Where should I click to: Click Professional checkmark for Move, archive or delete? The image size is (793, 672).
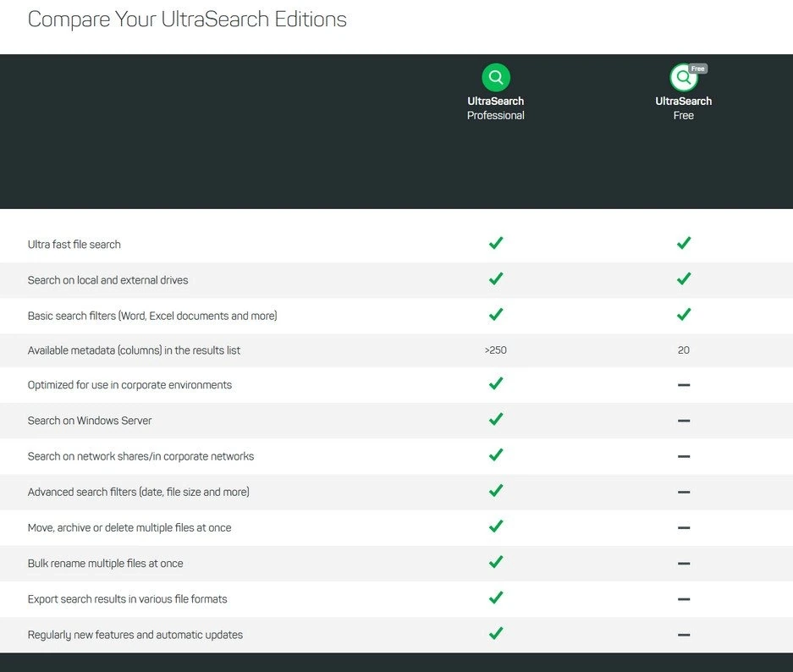pos(496,526)
